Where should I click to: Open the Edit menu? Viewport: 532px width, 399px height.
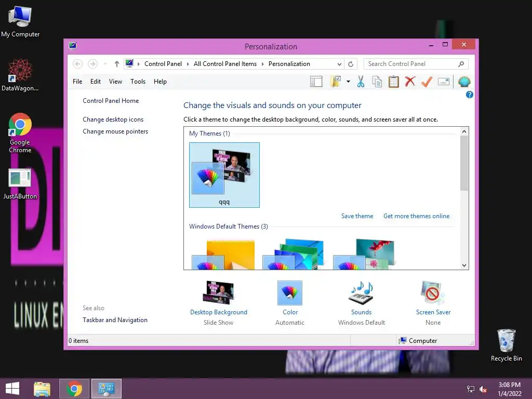point(96,82)
